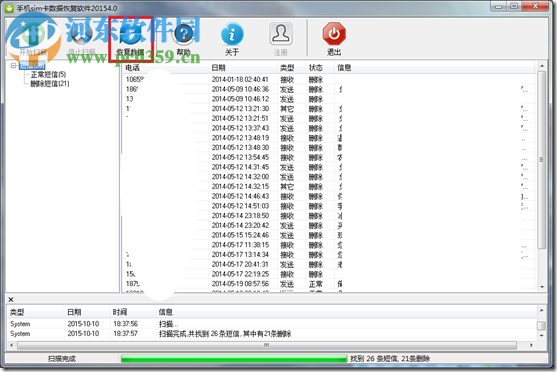Select 正常短信(5) in the tree
The width and height of the screenshot is (557, 372).
(x=48, y=74)
